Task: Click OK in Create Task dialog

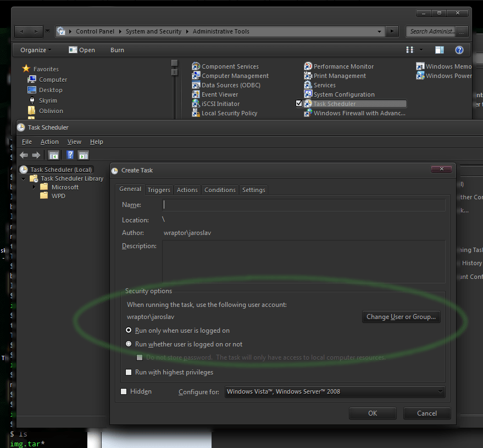Action: point(373,413)
